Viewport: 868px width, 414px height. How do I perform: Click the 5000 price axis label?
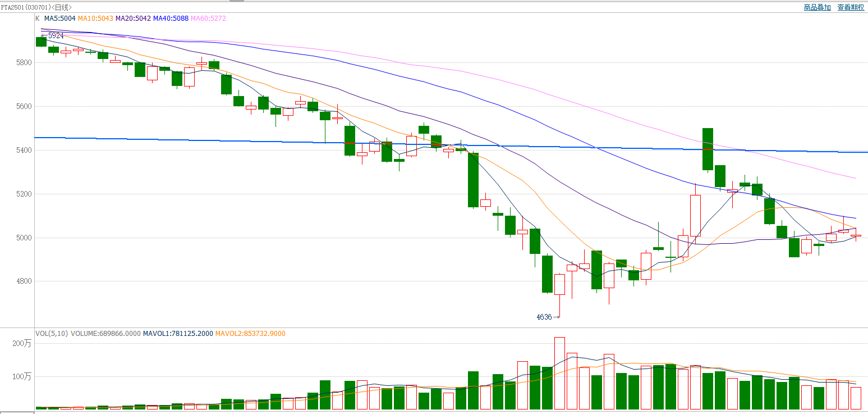[x=24, y=238]
